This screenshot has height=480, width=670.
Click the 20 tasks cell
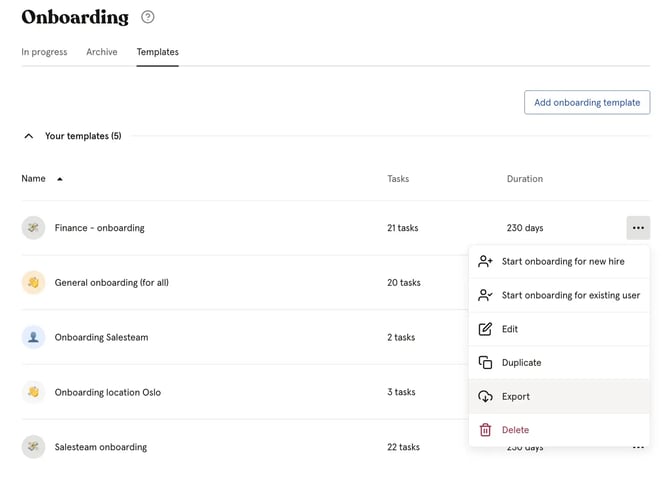(404, 283)
